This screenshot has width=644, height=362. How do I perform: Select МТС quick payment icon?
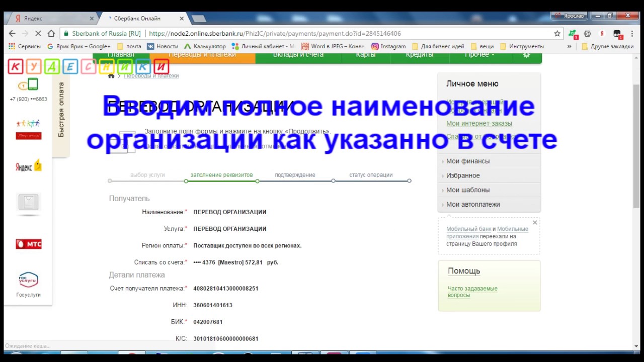tap(28, 244)
